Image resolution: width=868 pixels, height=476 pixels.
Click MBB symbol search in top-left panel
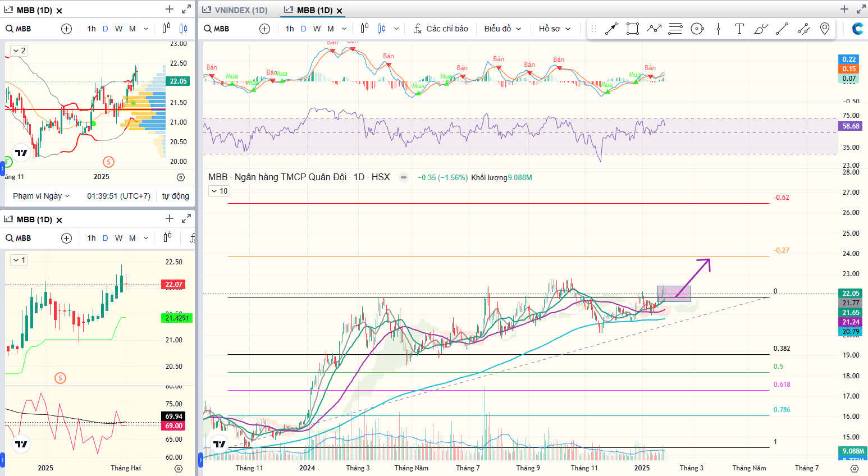click(19, 29)
